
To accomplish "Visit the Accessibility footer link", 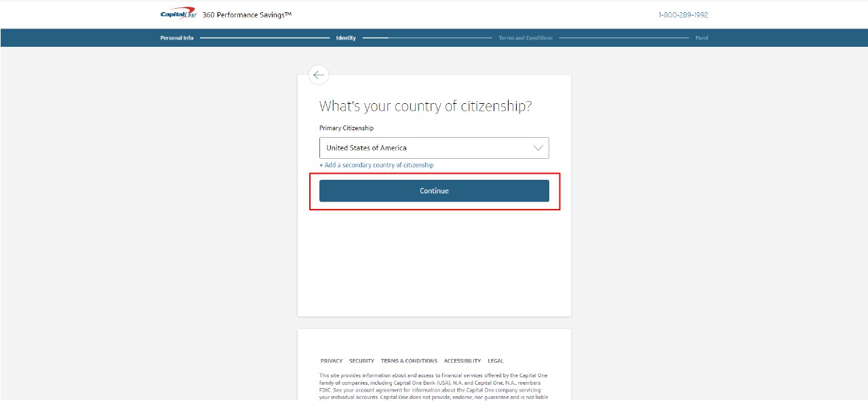I will (462, 361).
